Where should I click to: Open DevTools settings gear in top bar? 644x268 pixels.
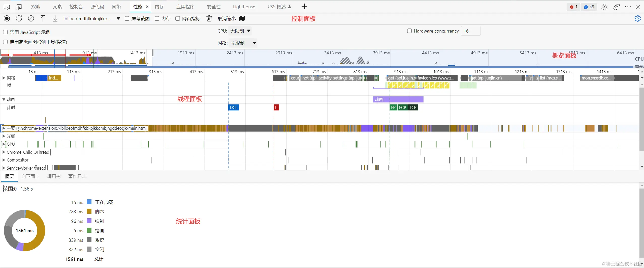click(604, 7)
